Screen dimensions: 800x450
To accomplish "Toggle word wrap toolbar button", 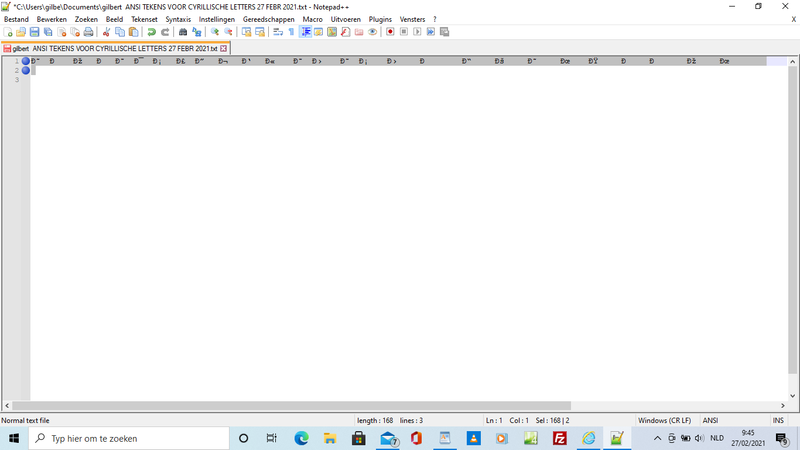I will (278, 32).
